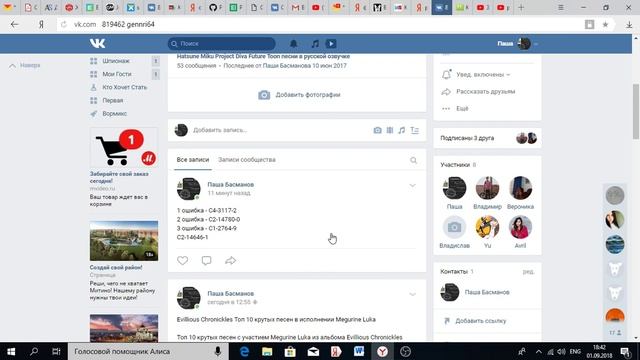
Task: Click the video play icon in header
Action: coord(331,43)
